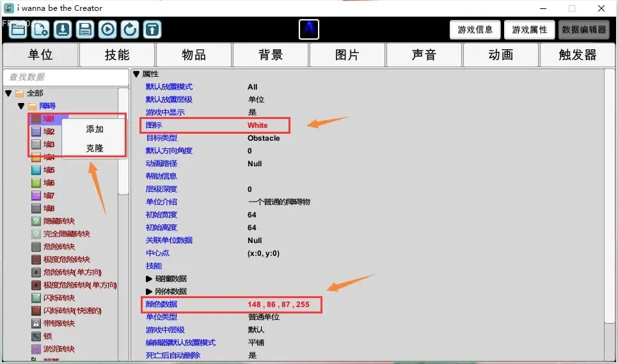Select the 隐藏砖块 question-mark icon
The image size is (618, 364).
[36, 221]
